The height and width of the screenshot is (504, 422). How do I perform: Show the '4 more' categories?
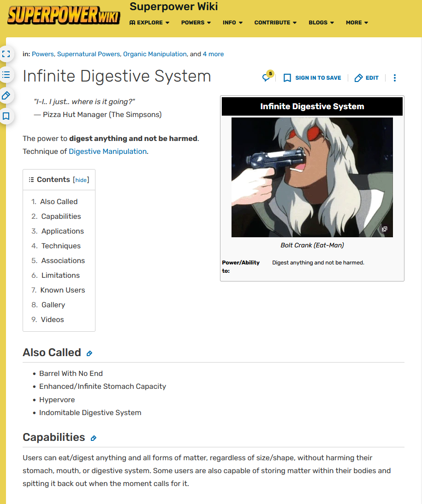coord(213,54)
